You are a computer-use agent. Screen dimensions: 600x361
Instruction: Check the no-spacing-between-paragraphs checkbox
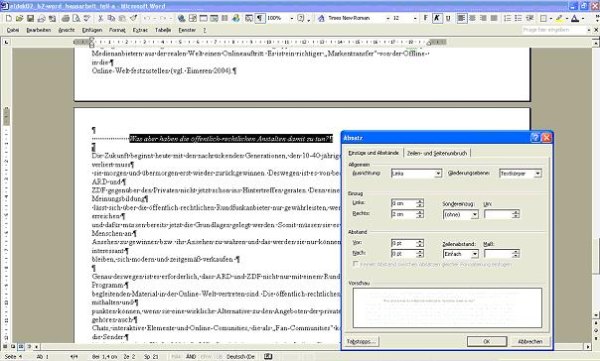point(355,264)
